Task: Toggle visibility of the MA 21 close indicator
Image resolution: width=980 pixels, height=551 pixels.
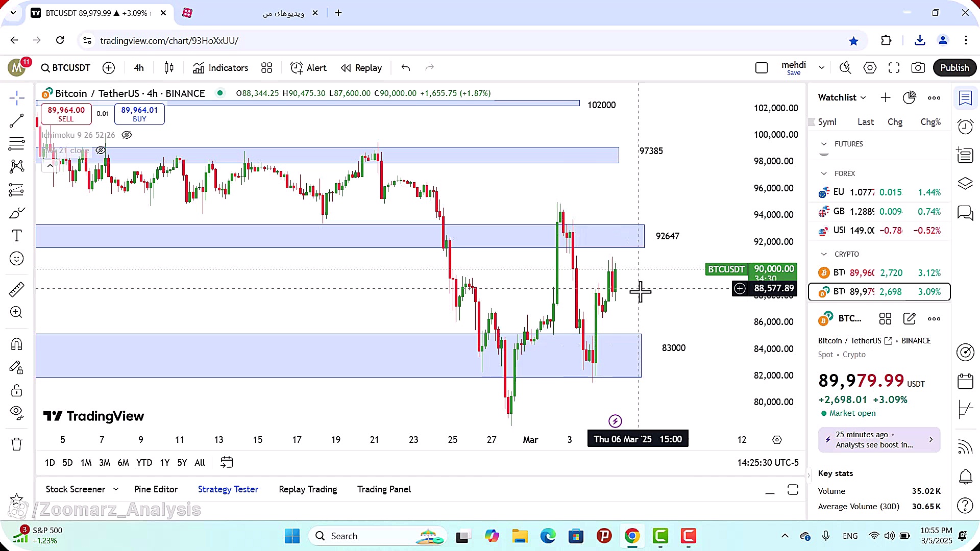Action: [x=101, y=150]
